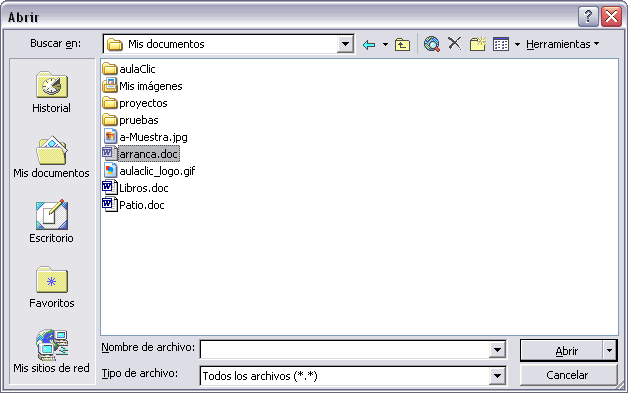The height and width of the screenshot is (393, 628).
Task: Open the Herramientas menu
Action: [563, 44]
